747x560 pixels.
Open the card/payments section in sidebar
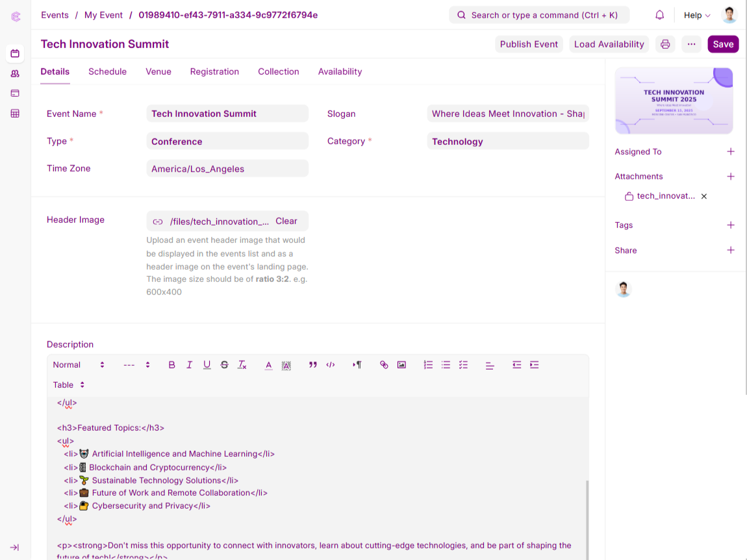click(x=14, y=93)
